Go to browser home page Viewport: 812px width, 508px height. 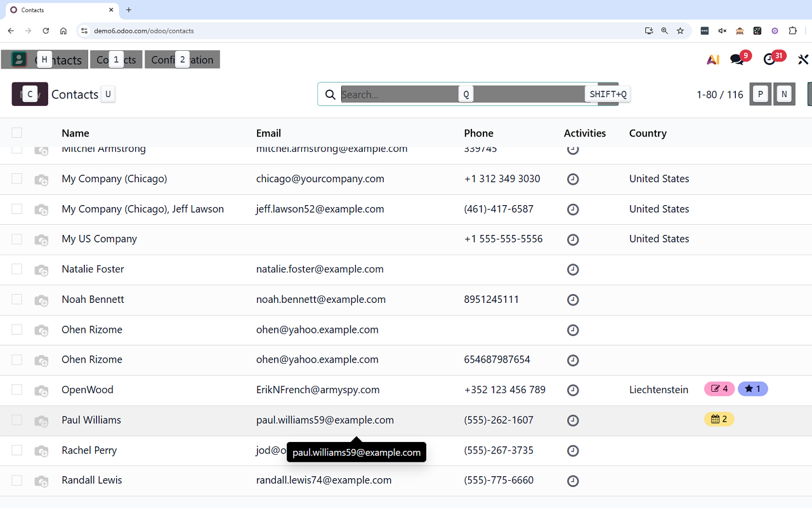(63, 30)
